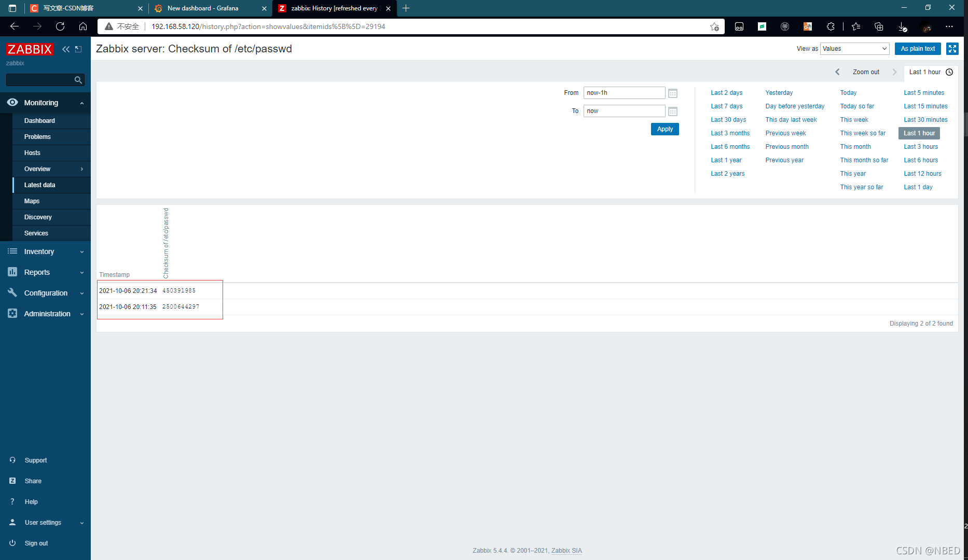Screen dimensions: 968x560
Task: Select the Last 15 minutes range
Action: pyautogui.click(x=925, y=106)
